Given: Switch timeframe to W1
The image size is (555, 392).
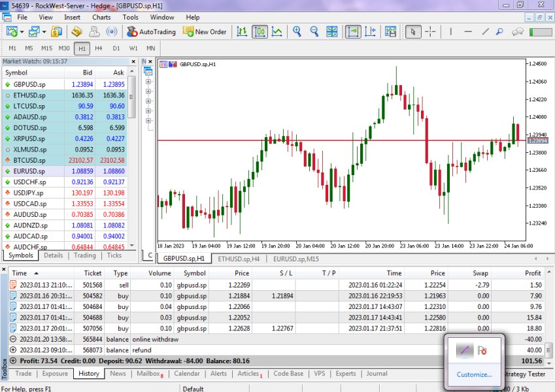Looking at the screenshot, I should [133, 48].
